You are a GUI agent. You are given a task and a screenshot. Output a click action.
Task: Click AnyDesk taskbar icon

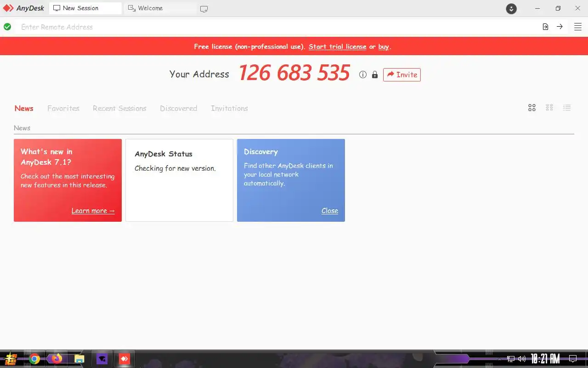pyautogui.click(x=124, y=359)
